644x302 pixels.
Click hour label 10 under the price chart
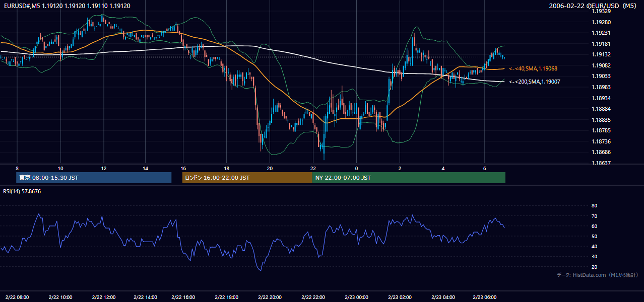point(60,168)
